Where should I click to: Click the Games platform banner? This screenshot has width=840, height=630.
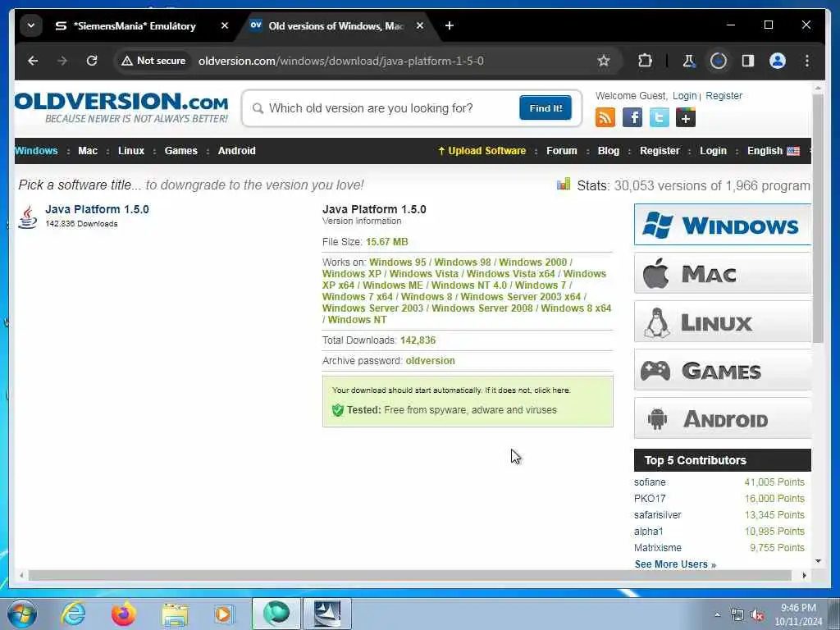click(x=722, y=370)
